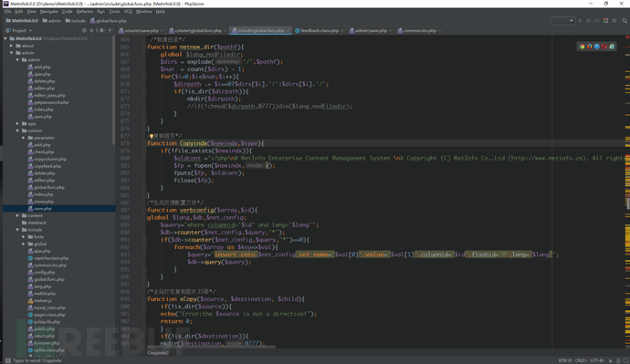The height and width of the screenshot is (364, 630).
Task: Click the Hide Project panel icon
Action: point(110,30)
